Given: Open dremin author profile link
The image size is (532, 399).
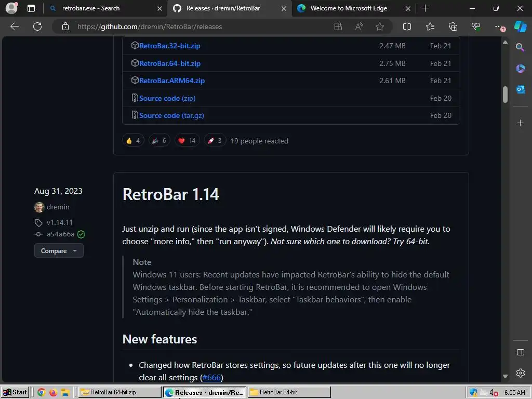Looking at the screenshot, I should [x=58, y=207].
